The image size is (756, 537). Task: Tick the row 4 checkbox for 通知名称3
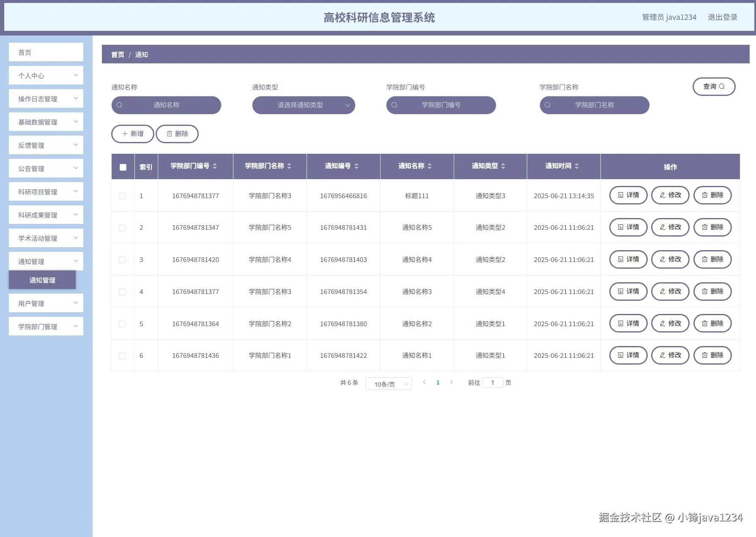coord(122,292)
